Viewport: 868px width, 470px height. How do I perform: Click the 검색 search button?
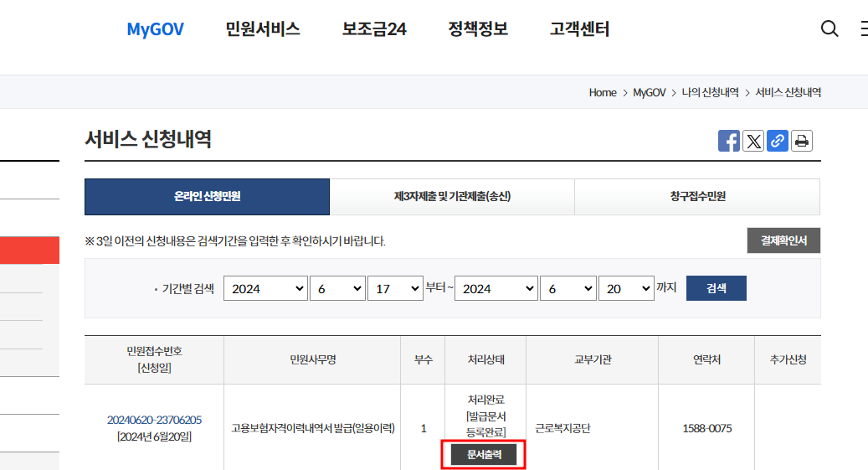click(x=716, y=288)
